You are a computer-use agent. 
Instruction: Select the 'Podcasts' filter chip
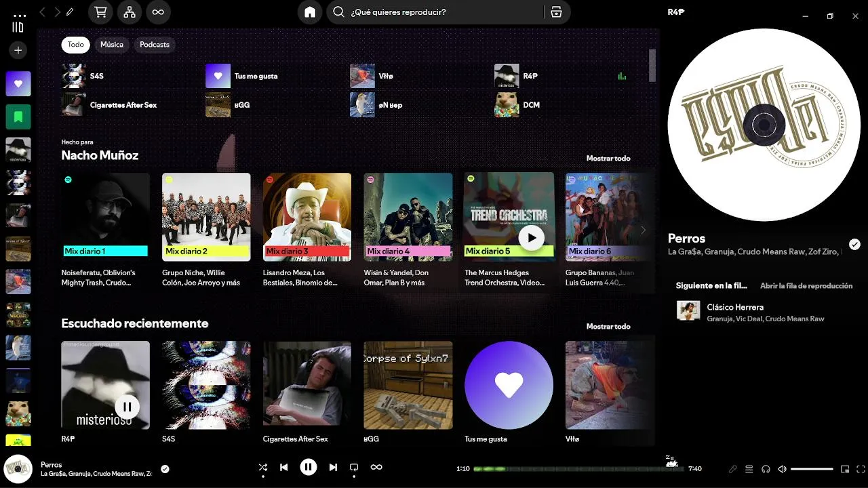(x=155, y=45)
